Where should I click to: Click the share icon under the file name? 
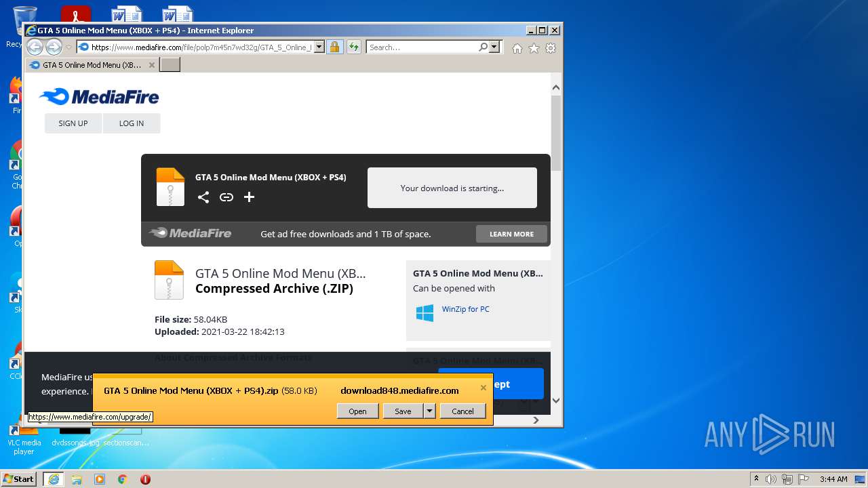(x=203, y=197)
